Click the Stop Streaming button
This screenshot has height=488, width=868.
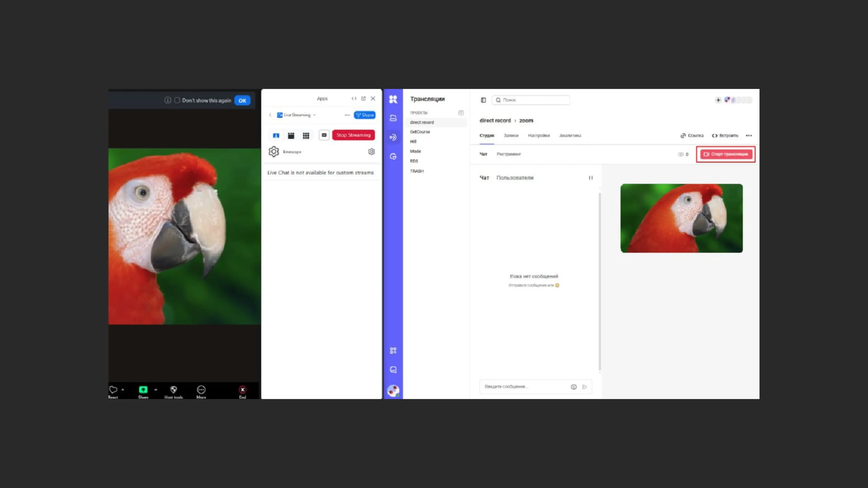(353, 135)
